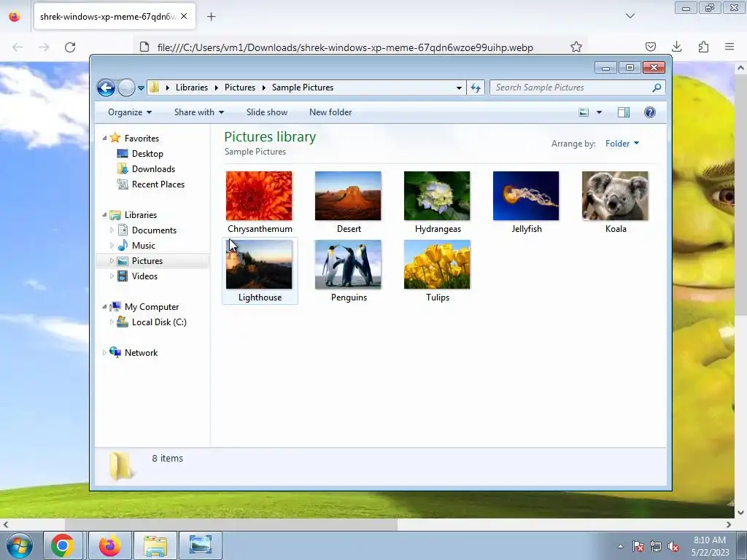Expand the Videos library triangle
Image resolution: width=747 pixels, height=560 pixels.
click(x=112, y=276)
